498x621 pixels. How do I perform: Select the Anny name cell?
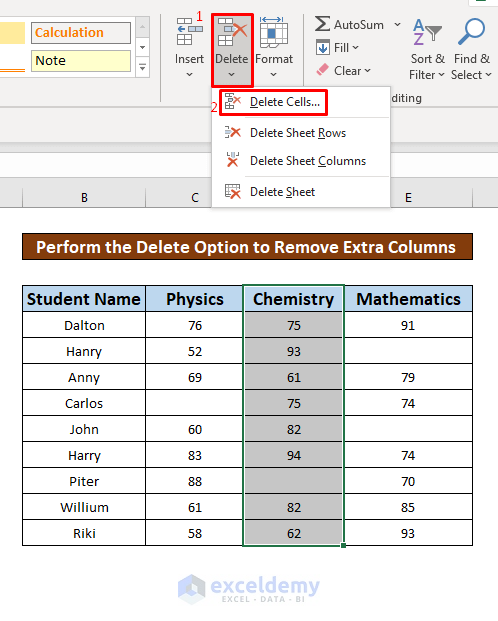coord(84,377)
